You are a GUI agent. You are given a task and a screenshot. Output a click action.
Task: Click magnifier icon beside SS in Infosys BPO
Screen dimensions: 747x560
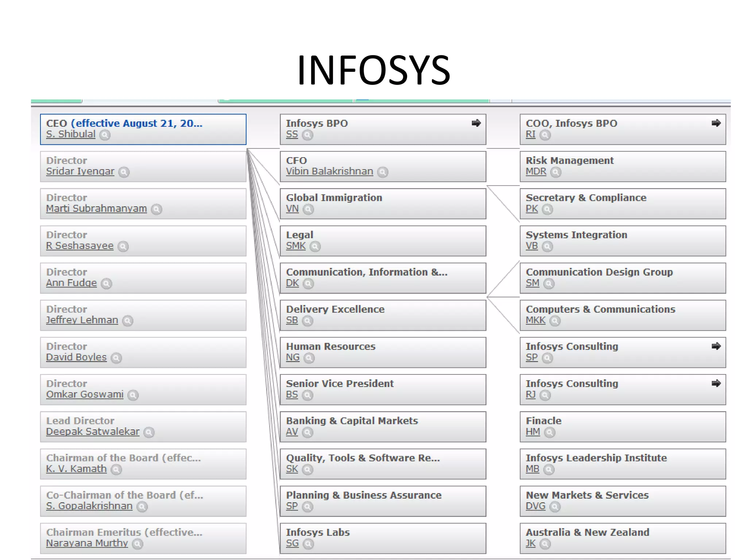pos(307,135)
